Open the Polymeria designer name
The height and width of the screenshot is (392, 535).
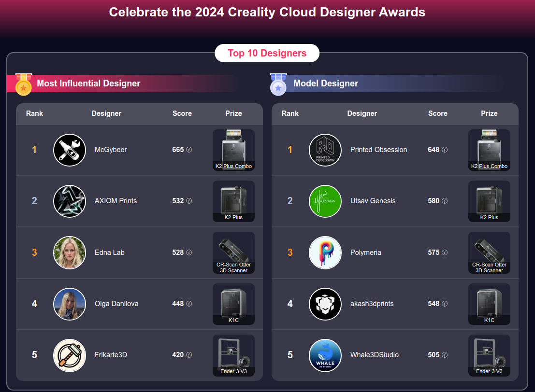pos(366,252)
